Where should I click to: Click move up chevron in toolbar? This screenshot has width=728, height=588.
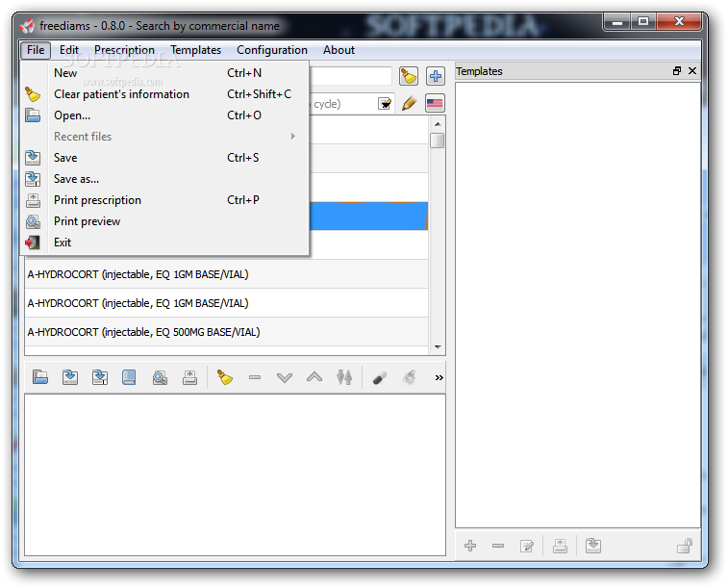tap(314, 377)
